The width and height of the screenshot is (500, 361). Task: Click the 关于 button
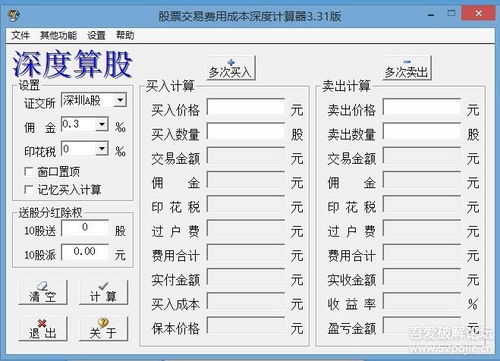(103, 329)
